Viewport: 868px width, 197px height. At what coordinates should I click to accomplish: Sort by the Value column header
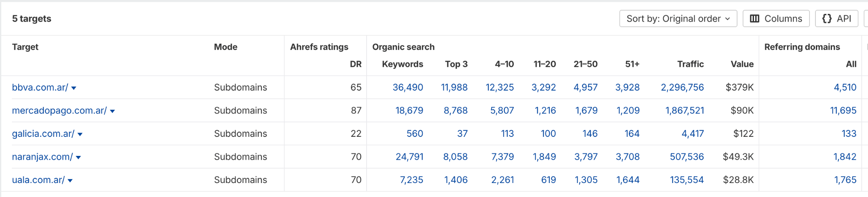click(742, 64)
